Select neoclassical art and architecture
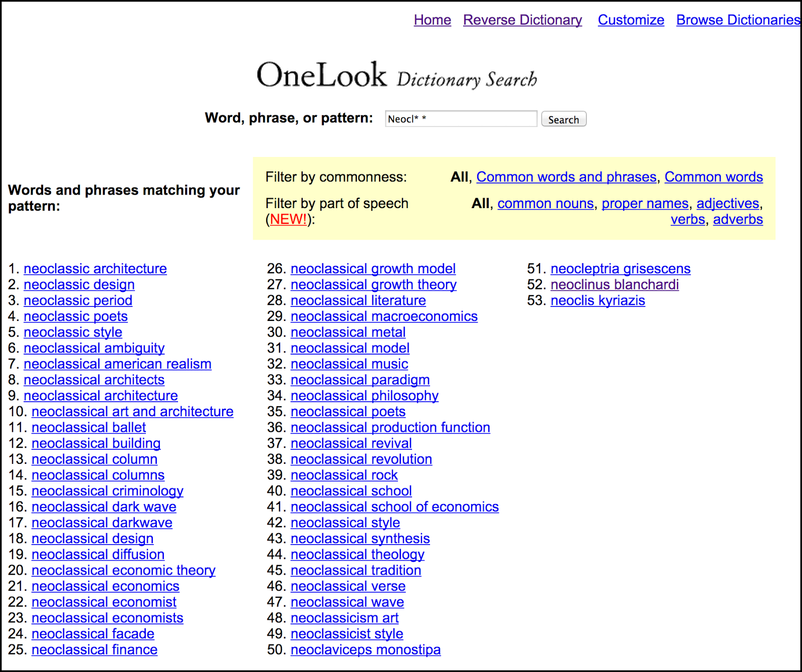The image size is (802, 672). point(132,412)
